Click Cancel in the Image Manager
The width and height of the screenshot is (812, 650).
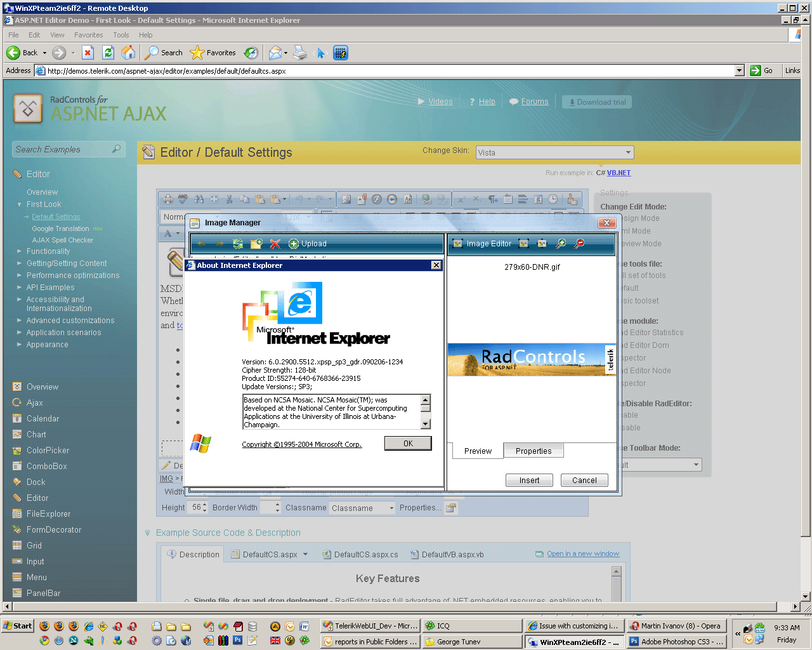584,481
